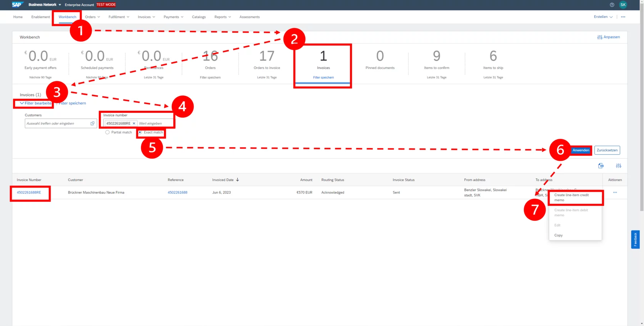The width and height of the screenshot is (644, 326).
Task: Open actions ellipsis for invoice 4502261688RE row
Action: point(615,193)
